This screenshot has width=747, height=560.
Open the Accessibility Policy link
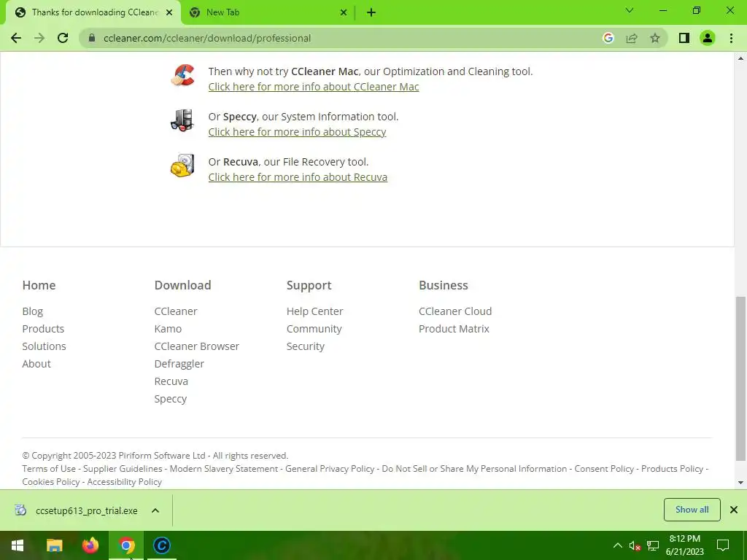point(124,482)
